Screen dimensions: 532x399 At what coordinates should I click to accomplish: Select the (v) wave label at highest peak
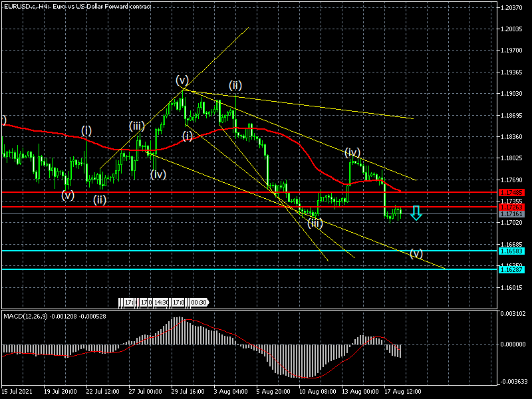point(182,80)
